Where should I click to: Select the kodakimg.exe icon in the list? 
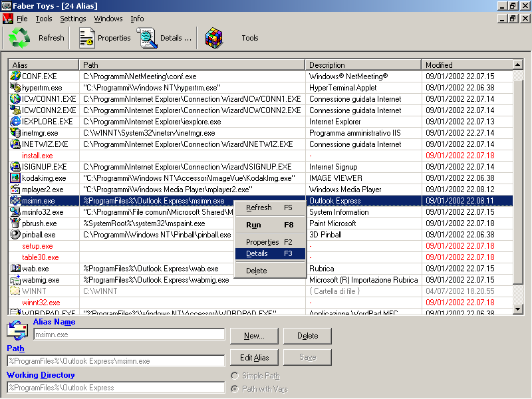(16, 178)
